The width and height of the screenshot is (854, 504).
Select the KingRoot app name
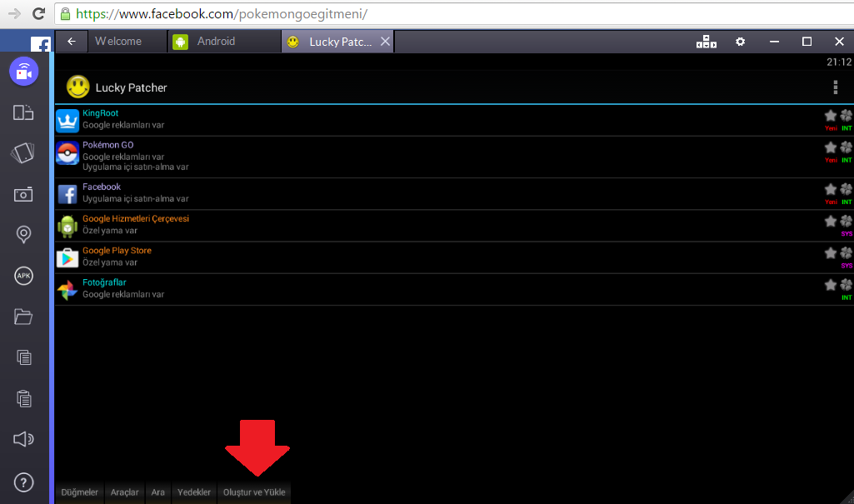pos(100,113)
